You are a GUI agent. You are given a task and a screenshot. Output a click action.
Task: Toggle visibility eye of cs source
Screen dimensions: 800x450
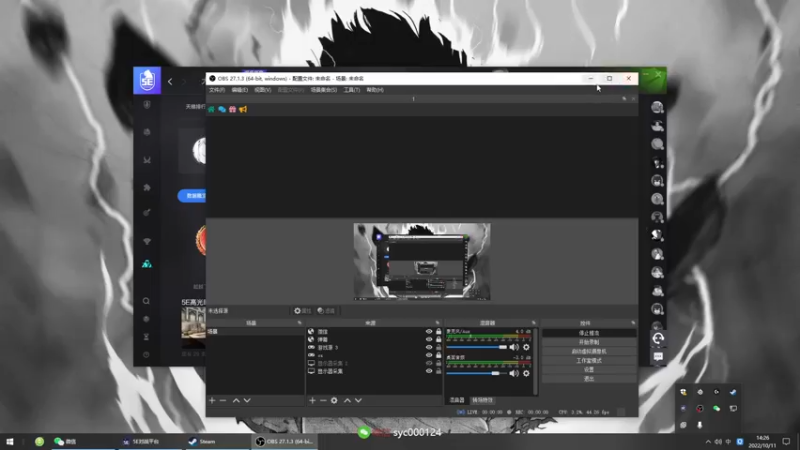(429, 355)
